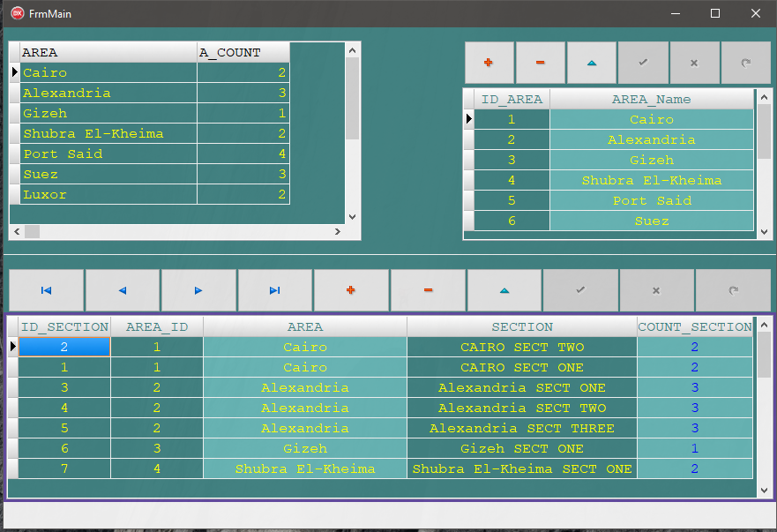Click the CAIRO SECT TWO cell
This screenshot has width=777, height=532.
point(522,347)
